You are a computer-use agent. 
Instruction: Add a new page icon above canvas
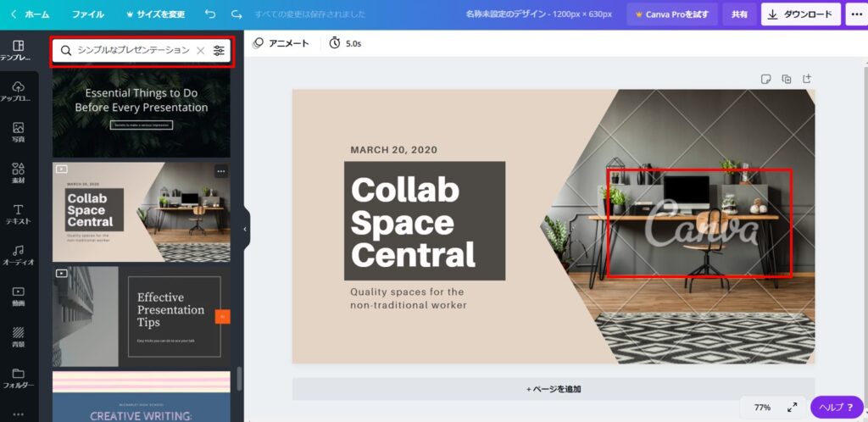tap(807, 79)
